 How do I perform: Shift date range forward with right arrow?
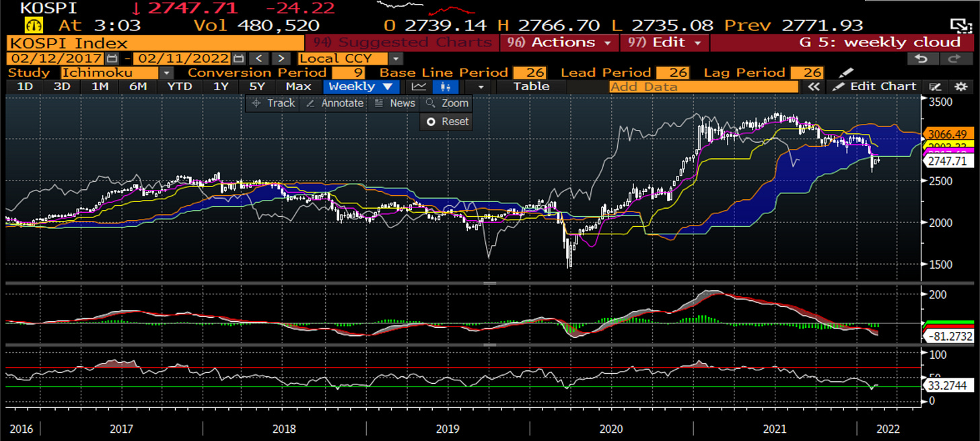281,59
